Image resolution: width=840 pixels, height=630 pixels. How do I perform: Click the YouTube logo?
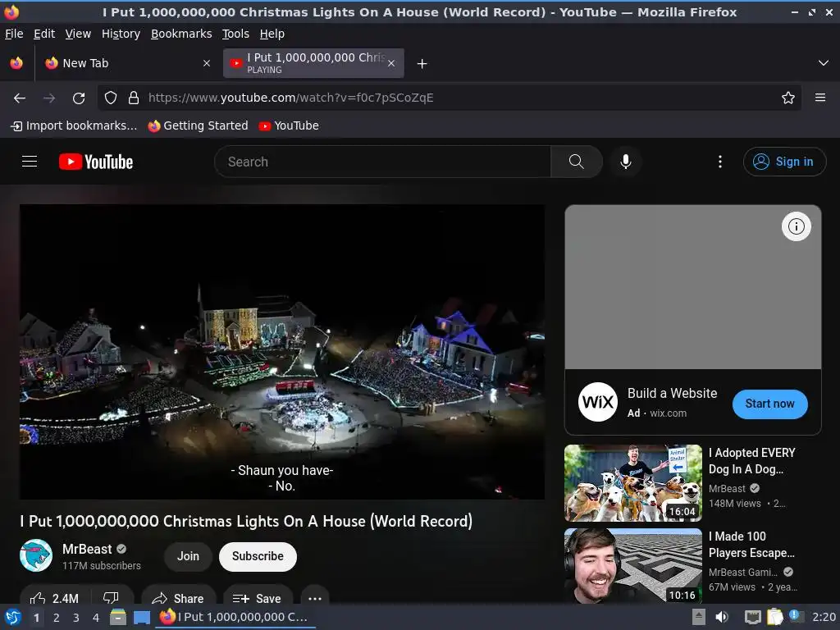[96, 162]
